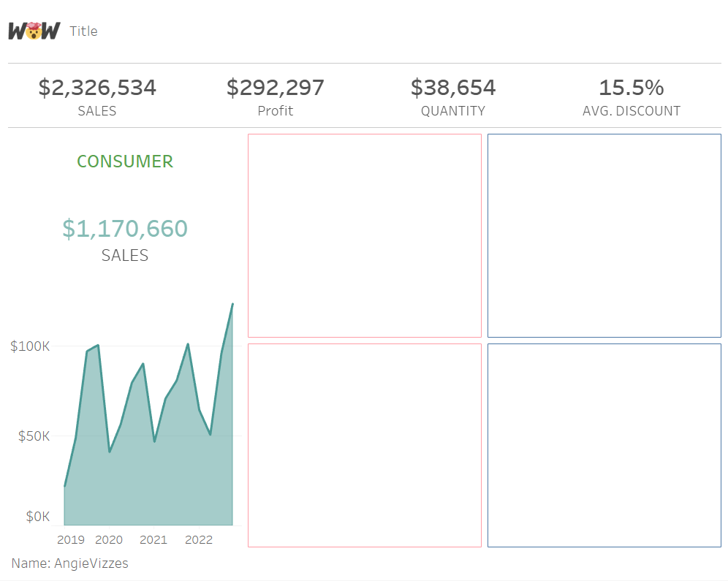
Task: Click the $50K axis label
Action: point(32,436)
